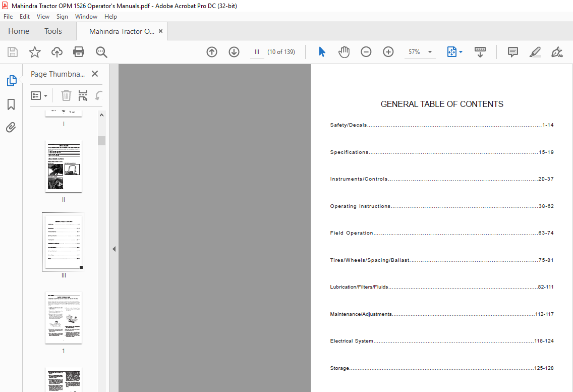Open the scrolling mode keyboard icon
This screenshot has height=392, width=573.
pyautogui.click(x=480, y=52)
